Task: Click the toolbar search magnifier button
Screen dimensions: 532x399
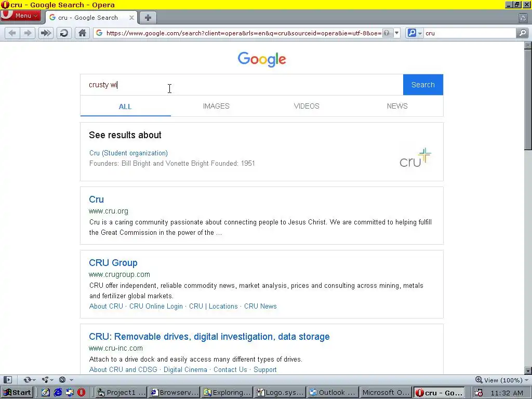Action: 523,33
